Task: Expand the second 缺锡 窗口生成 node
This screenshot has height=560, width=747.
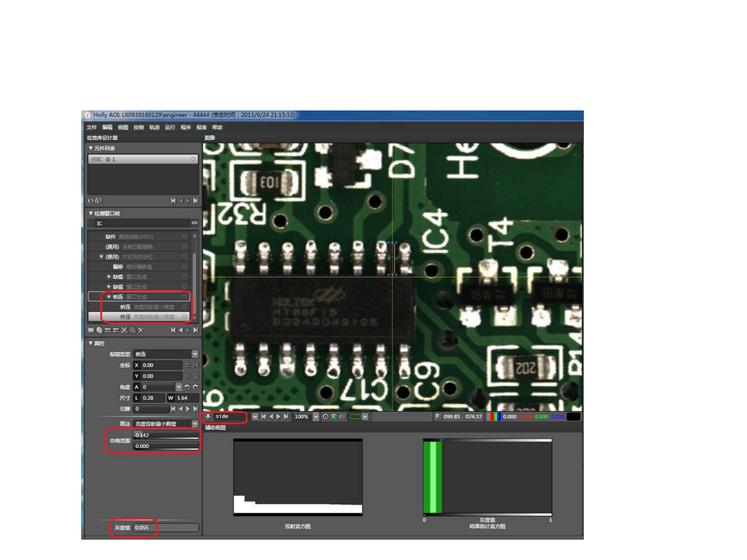Action: coord(109,287)
